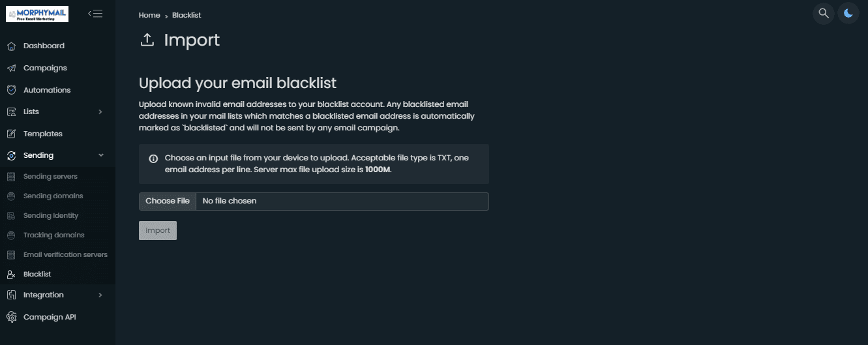Click the Choose File button

click(168, 201)
